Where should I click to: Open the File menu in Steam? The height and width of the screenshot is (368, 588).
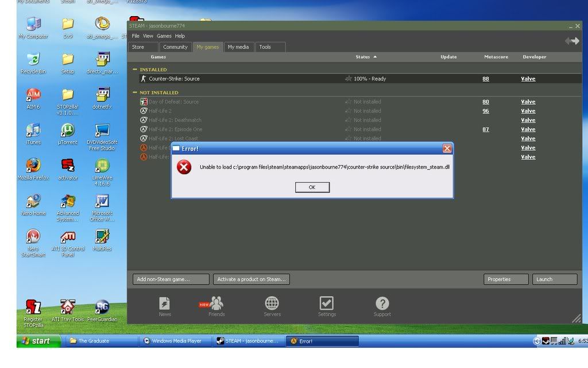click(x=136, y=36)
